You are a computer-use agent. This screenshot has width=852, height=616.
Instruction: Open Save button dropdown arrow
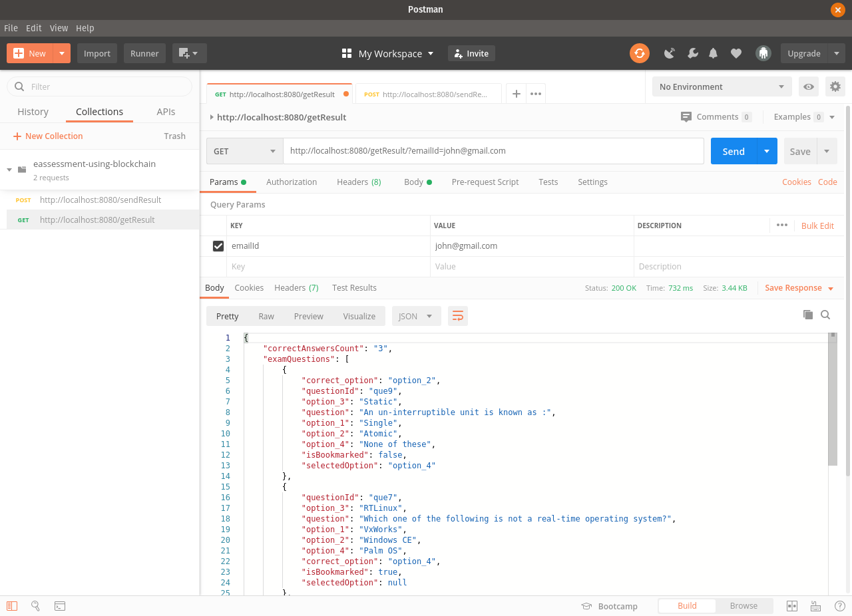point(827,151)
